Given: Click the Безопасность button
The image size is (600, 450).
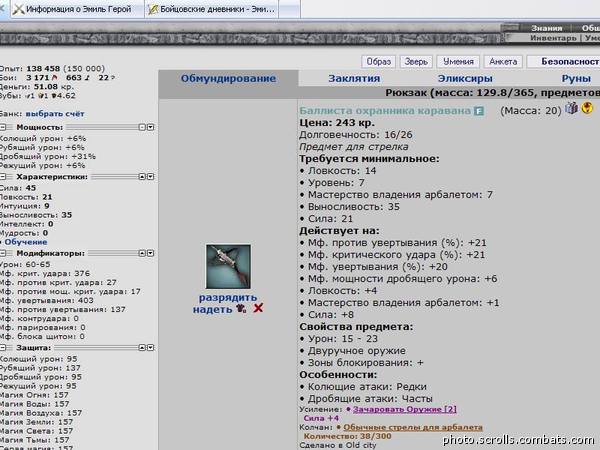Looking at the screenshot, I should 563,62.
